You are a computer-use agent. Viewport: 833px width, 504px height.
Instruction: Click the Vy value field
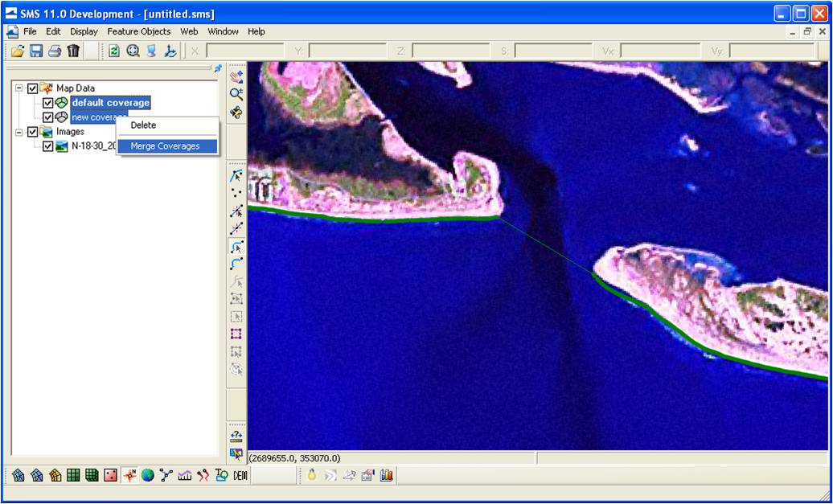coord(771,51)
